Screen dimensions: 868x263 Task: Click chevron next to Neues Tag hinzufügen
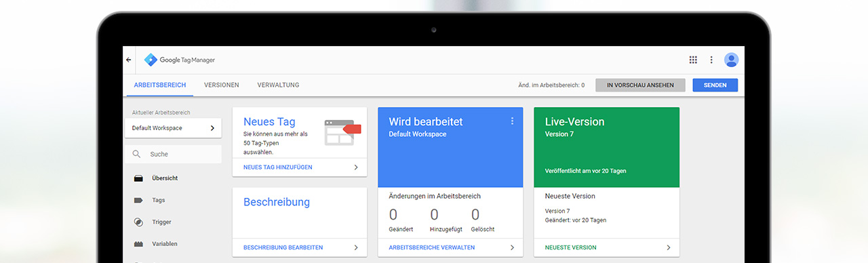356,167
